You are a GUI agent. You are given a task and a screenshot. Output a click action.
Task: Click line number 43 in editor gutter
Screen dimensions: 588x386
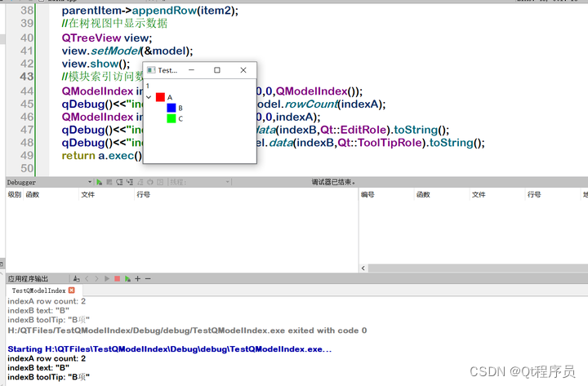click(x=27, y=77)
